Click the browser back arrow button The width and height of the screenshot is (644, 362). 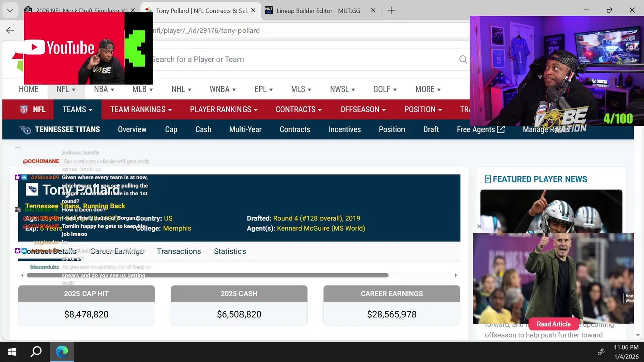pyautogui.click(x=10, y=30)
